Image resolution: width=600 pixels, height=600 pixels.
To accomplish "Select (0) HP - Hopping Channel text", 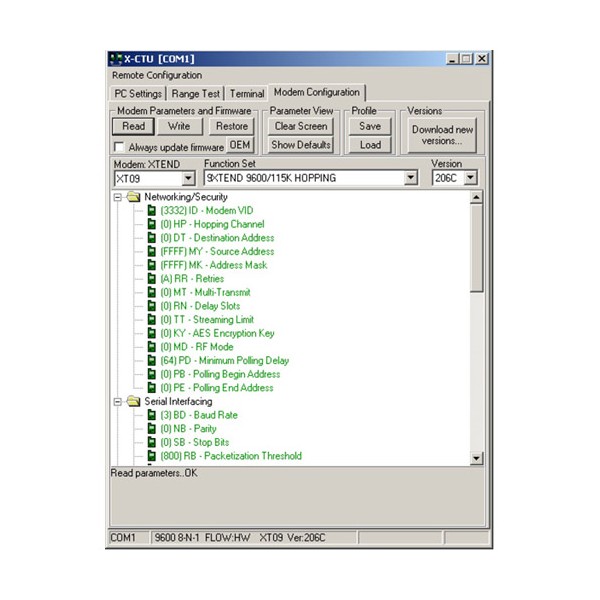I will (212, 224).
